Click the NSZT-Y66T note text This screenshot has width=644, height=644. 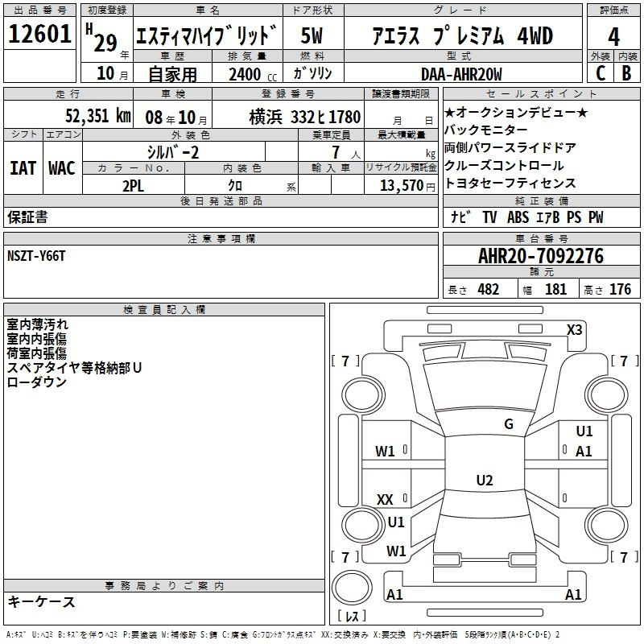point(38,256)
